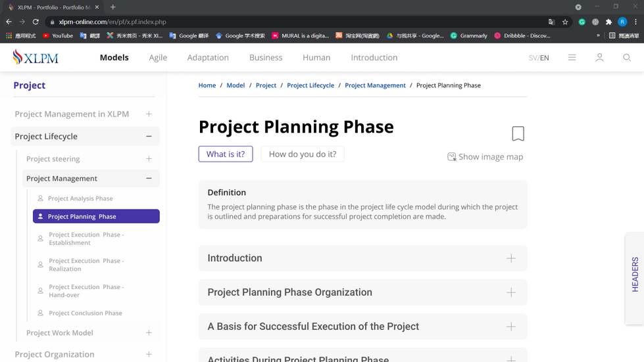Collapse the Project Lifecycle section
Viewport: 644px width, 362px height.
point(149,136)
